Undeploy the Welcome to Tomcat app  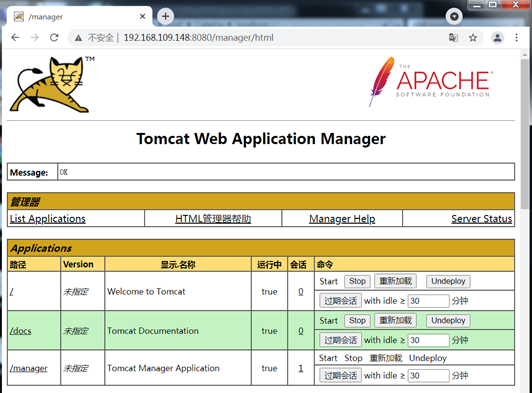point(448,281)
